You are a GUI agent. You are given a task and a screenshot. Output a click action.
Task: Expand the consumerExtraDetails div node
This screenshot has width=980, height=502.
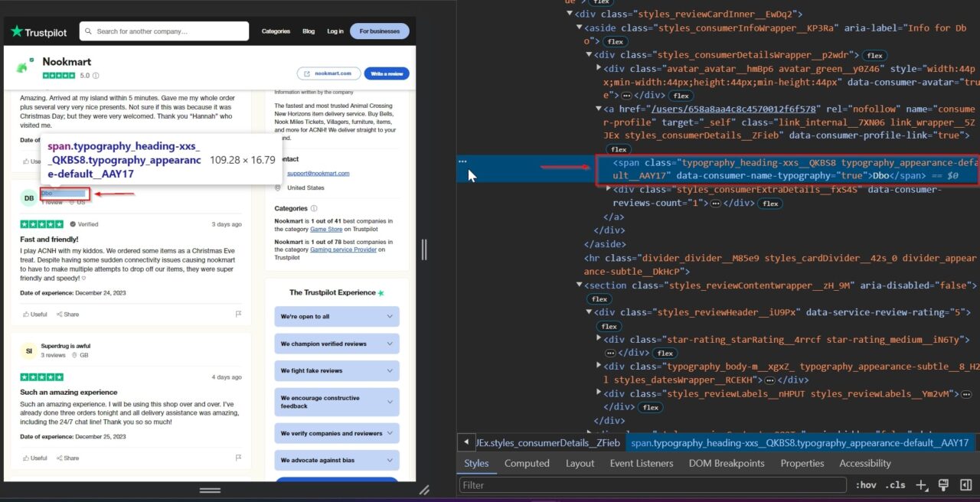[608, 189]
